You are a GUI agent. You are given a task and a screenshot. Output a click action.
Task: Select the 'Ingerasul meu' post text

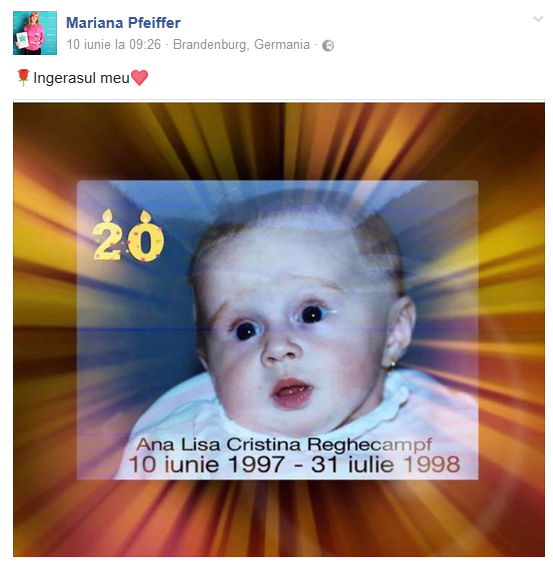tap(81, 78)
